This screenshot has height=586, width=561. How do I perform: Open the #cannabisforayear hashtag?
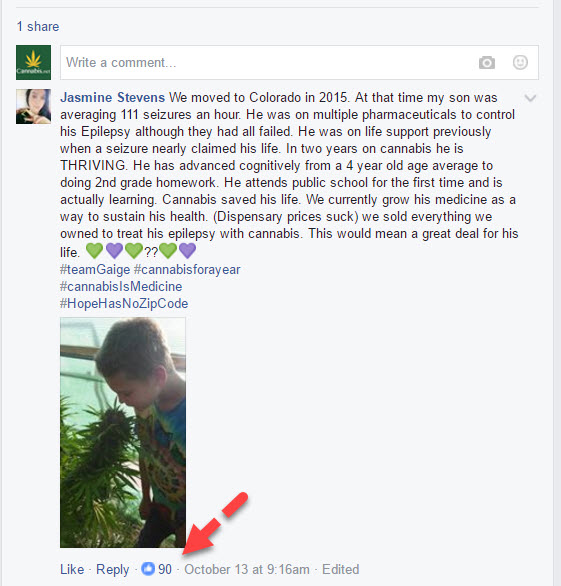[187, 269]
